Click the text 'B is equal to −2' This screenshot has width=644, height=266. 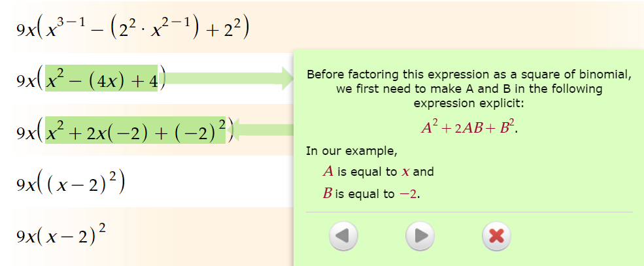coord(371,193)
